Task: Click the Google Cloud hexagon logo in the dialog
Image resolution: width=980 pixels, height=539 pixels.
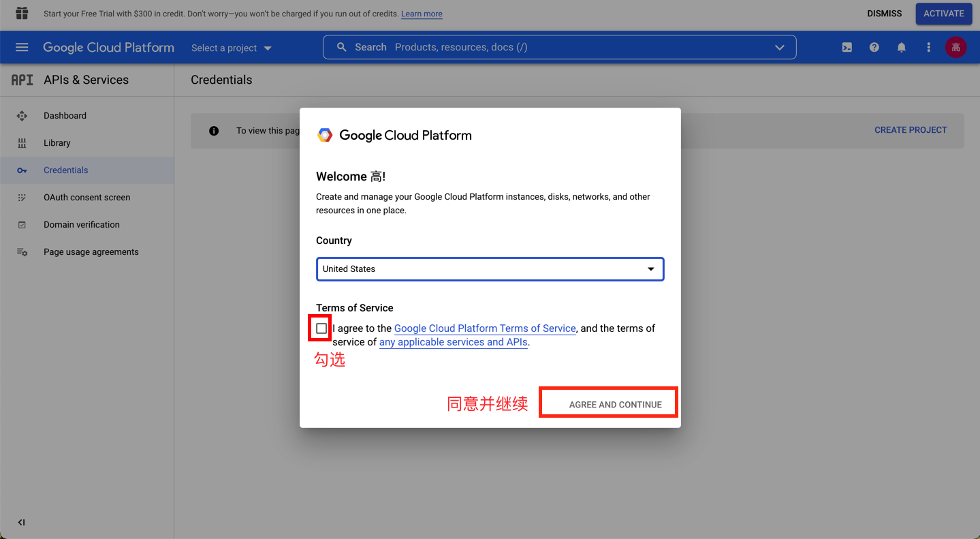Action: click(325, 135)
